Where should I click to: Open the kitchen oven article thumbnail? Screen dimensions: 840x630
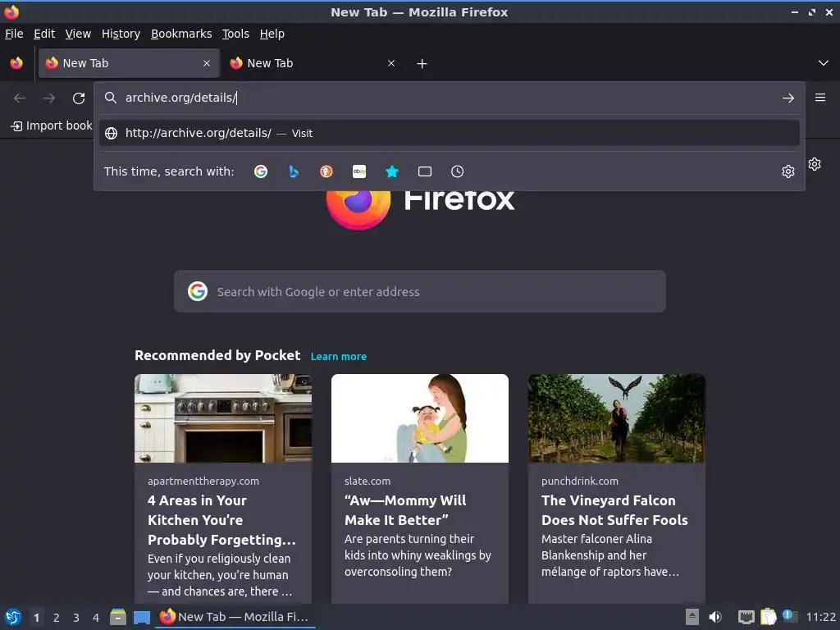tap(223, 418)
